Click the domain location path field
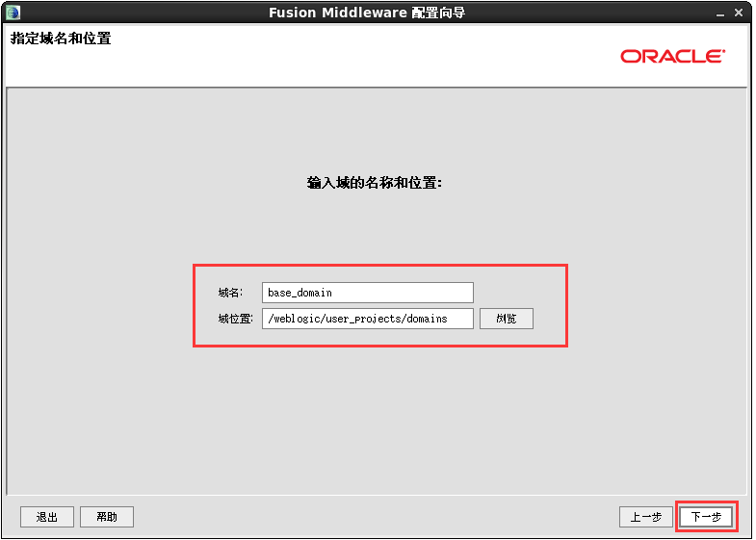756x540 pixels. pyautogui.click(x=368, y=319)
